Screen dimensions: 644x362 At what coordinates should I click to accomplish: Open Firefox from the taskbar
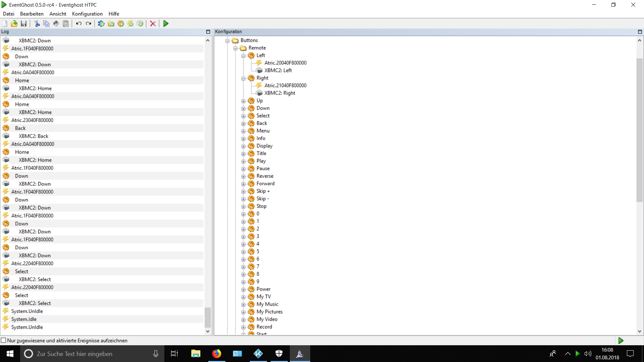pyautogui.click(x=217, y=354)
